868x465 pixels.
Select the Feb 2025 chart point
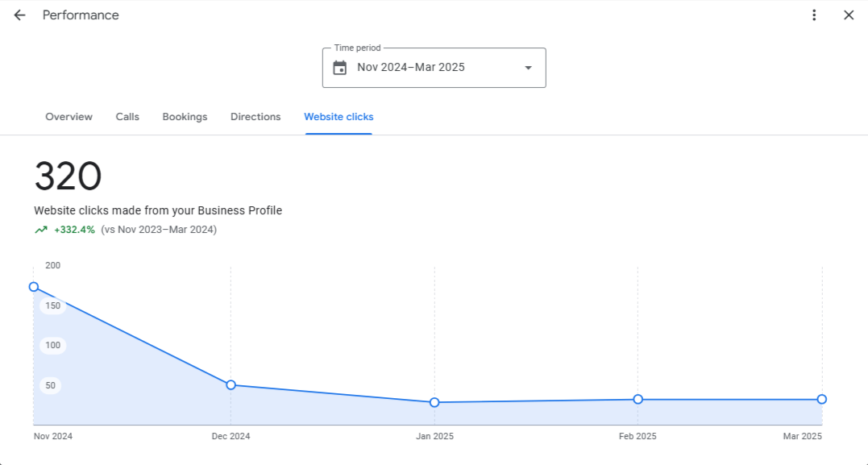[x=638, y=399]
